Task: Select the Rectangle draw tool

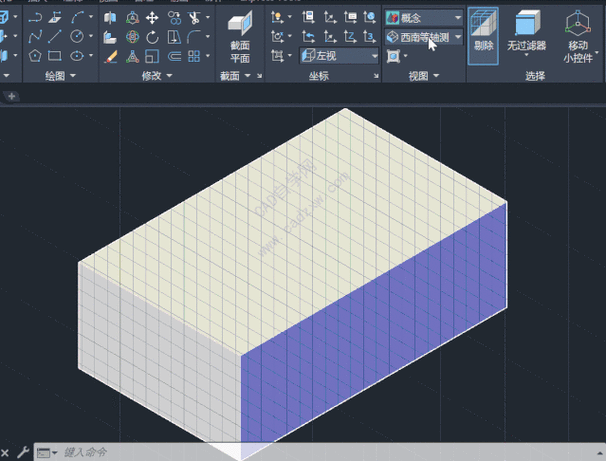Action: tap(56, 56)
